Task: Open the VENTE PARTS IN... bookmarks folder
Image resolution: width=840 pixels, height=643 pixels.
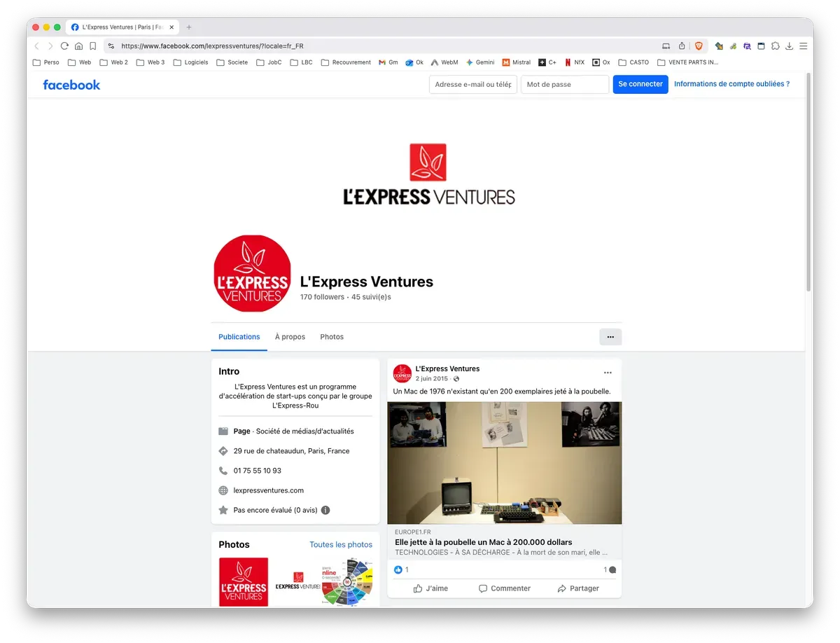Action: pos(688,62)
